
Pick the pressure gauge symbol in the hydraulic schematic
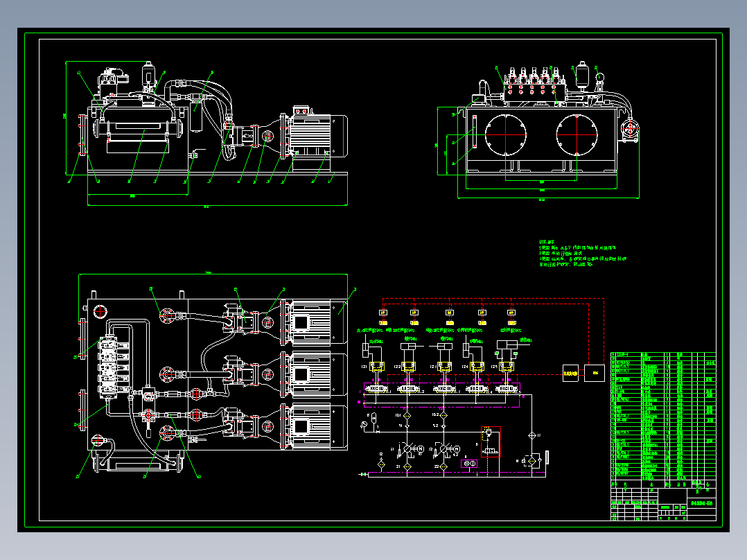point(364,423)
